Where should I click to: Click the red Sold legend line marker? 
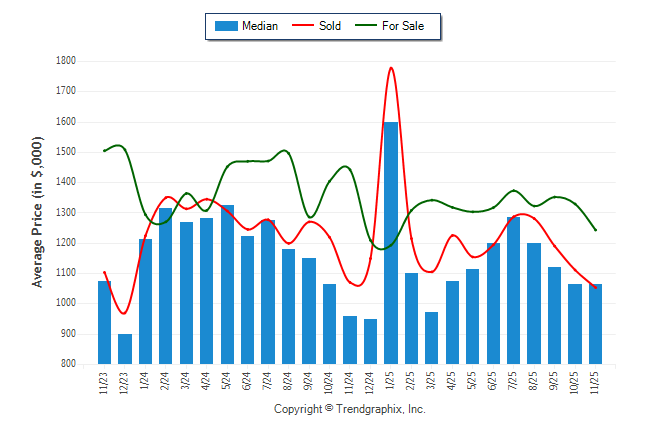303,26
